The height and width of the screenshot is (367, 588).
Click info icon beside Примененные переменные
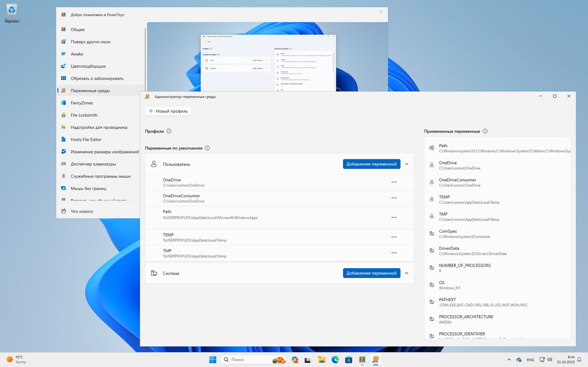pos(485,131)
